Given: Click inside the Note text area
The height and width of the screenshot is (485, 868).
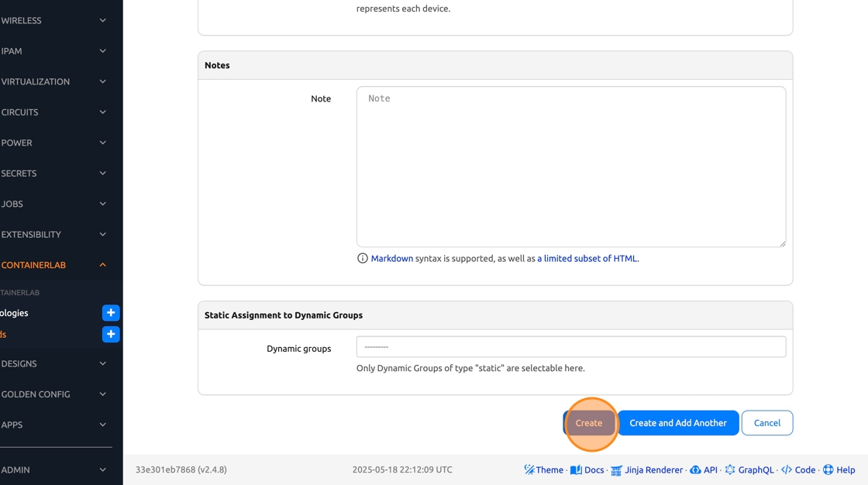Looking at the screenshot, I should 571,167.
